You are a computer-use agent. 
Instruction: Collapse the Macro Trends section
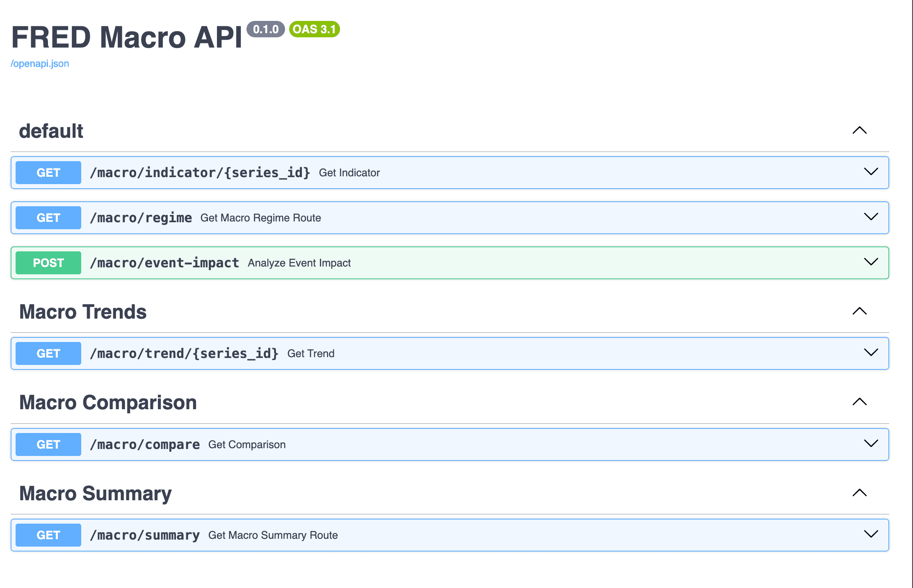click(860, 312)
